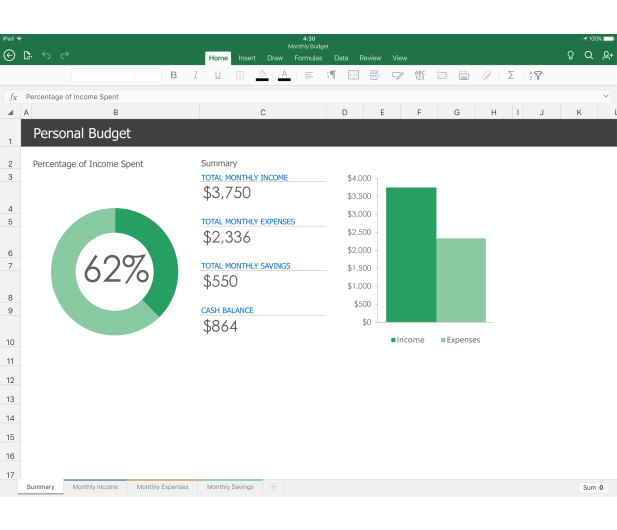Toggle italic formatting

[x=196, y=75]
